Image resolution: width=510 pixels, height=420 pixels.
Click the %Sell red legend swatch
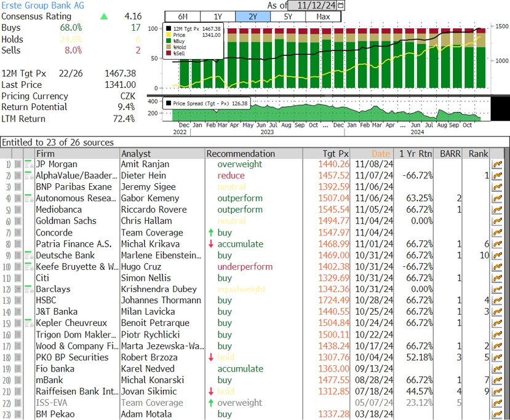[169, 53]
